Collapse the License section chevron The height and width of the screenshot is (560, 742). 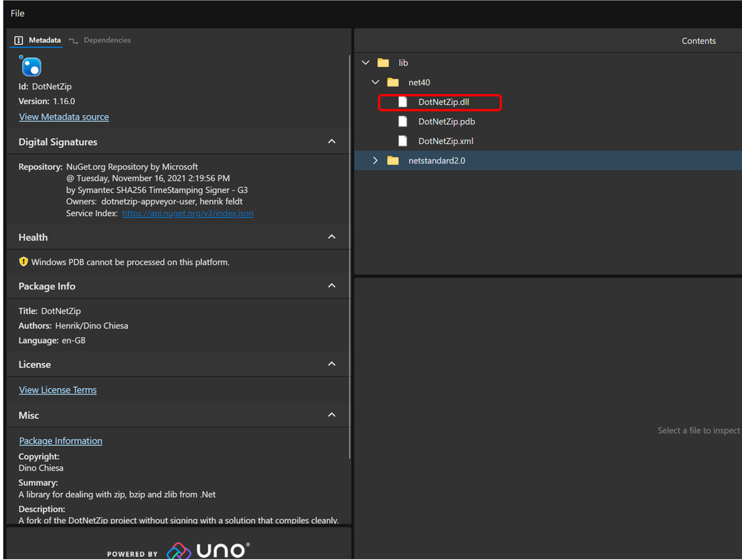[332, 365]
